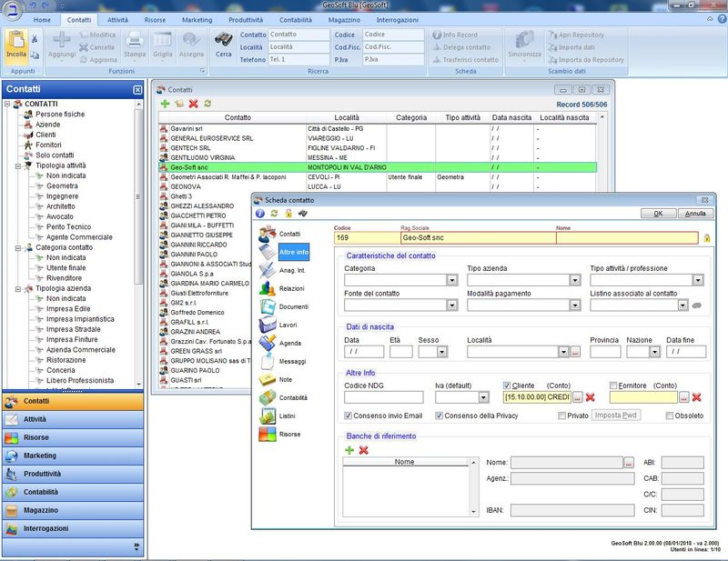Click the Cerca binoculars icon in ribbon
This screenshot has width=728, height=561.
click(223, 40)
